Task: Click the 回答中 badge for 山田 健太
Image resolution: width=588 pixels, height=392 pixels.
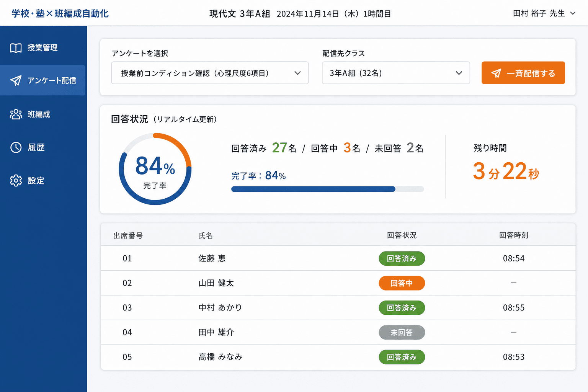Action: tap(402, 283)
